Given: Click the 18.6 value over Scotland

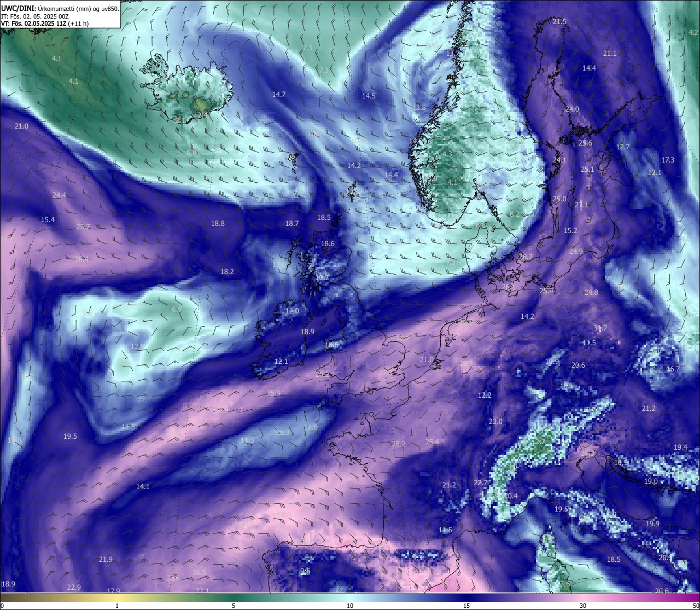Looking at the screenshot, I should (328, 244).
